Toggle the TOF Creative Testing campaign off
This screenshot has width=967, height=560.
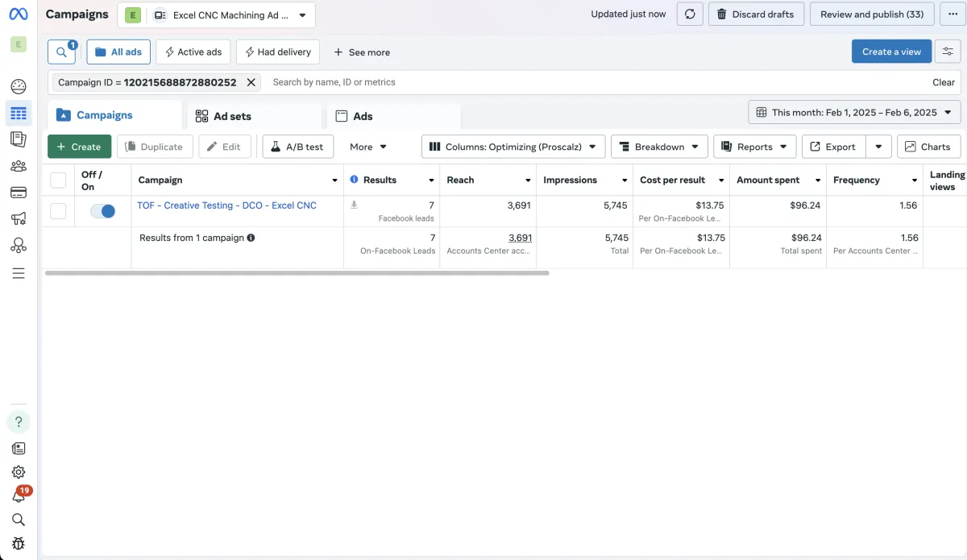[x=102, y=211]
